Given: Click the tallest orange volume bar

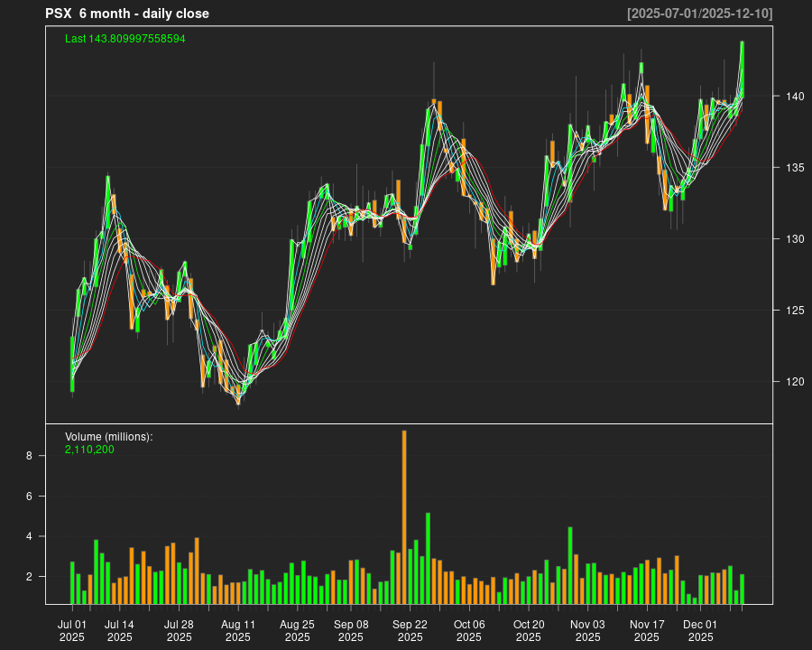Looking at the screenshot, I should tap(404, 516).
